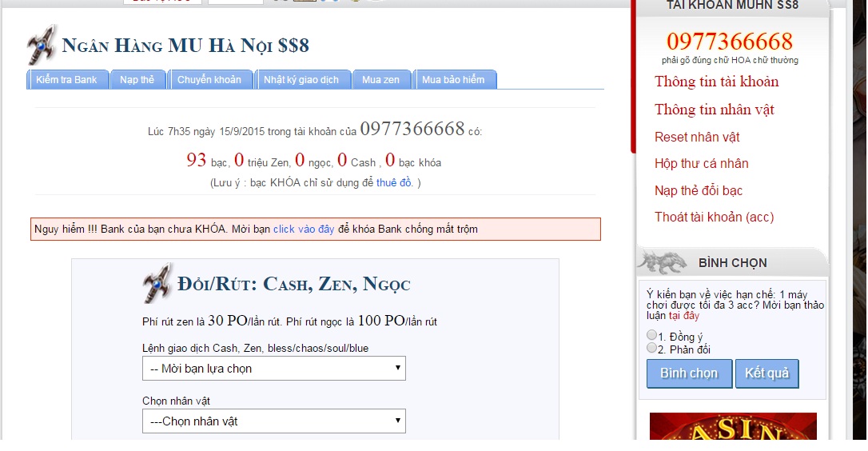The image size is (868, 451).
Task: Click 'click vào đây' to lock Bank
Action: click(304, 229)
